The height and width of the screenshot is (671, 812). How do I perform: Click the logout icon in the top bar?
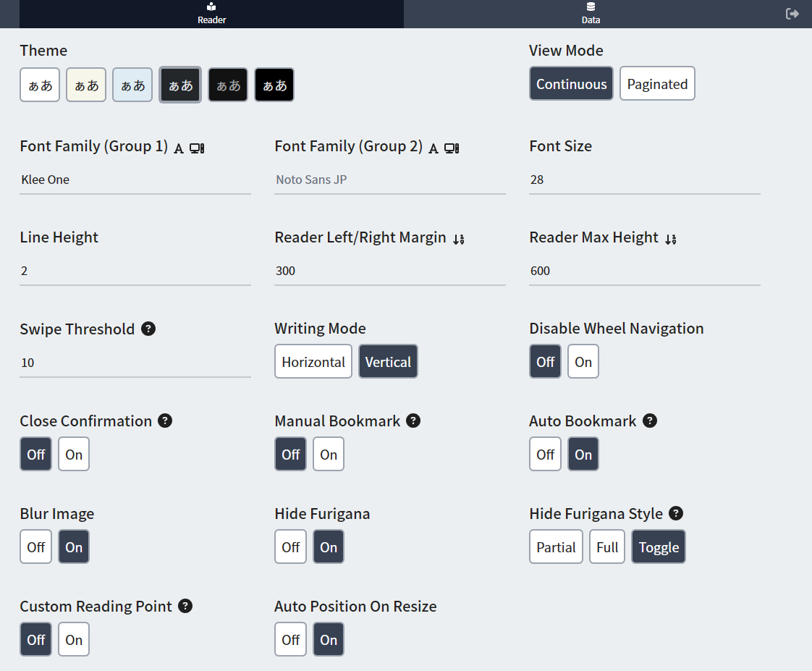click(x=792, y=14)
